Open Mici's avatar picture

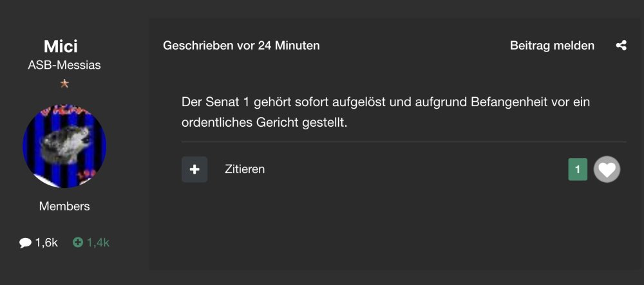64,146
